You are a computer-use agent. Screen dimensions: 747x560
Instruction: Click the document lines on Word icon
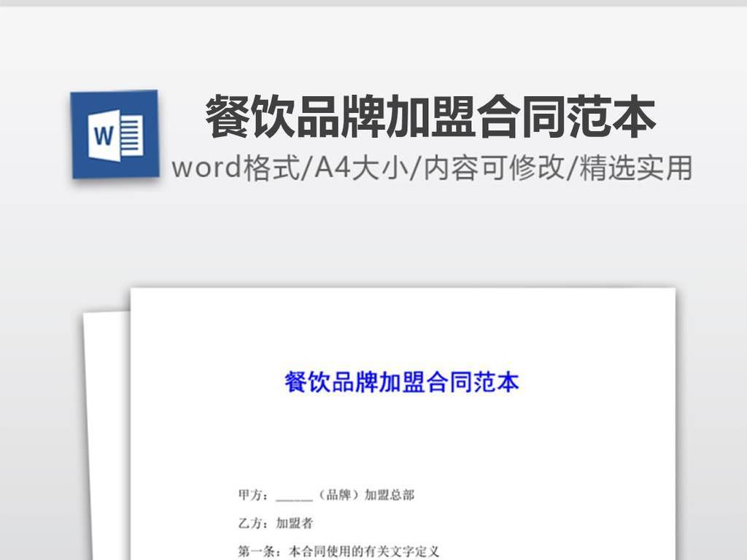[x=131, y=135]
